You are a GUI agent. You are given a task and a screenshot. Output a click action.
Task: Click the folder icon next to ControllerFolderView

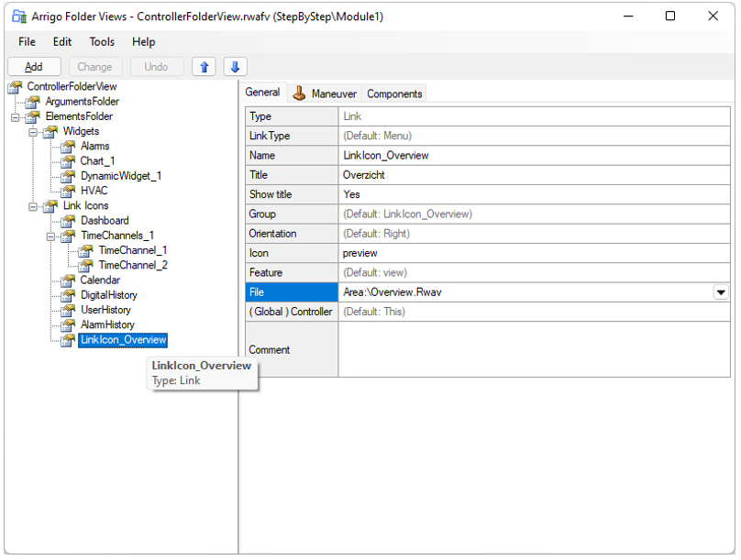(15, 87)
